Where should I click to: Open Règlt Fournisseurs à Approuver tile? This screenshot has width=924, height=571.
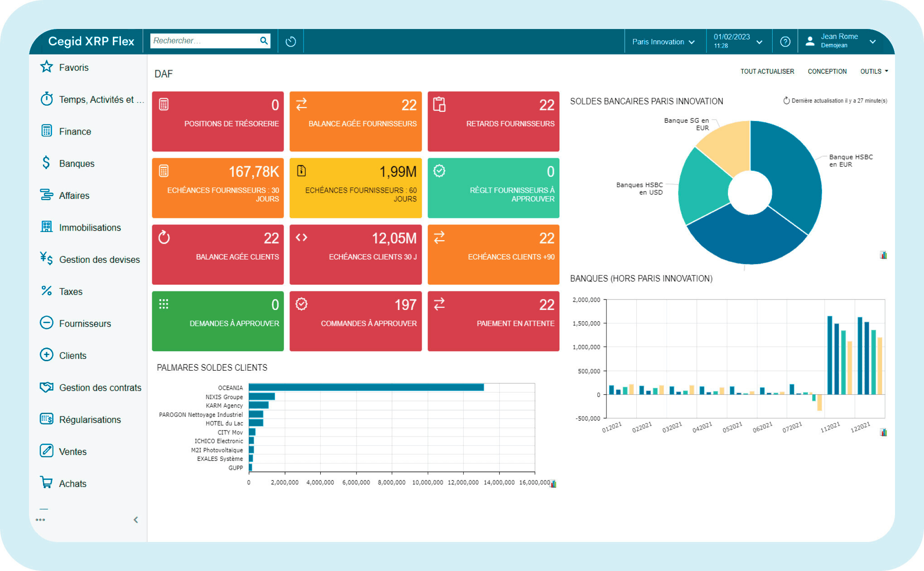pyautogui.click(x=493, y=188)
